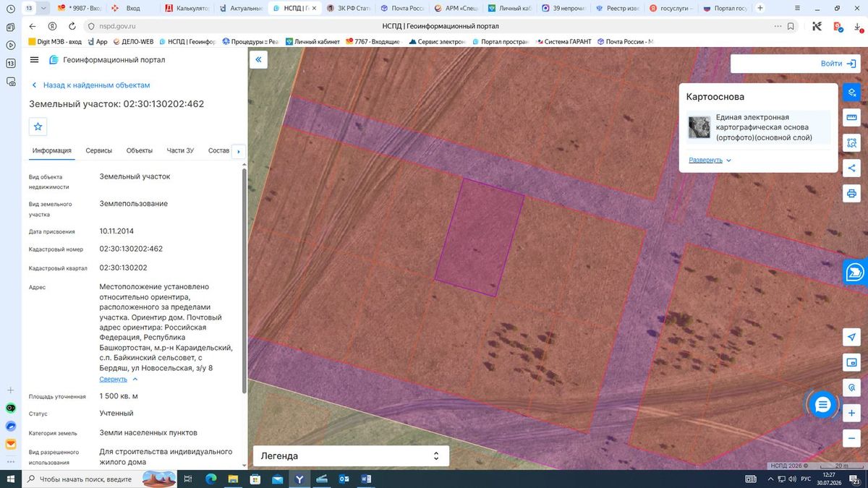Launch Edge from the Windows taskbar

click(210, 479)
